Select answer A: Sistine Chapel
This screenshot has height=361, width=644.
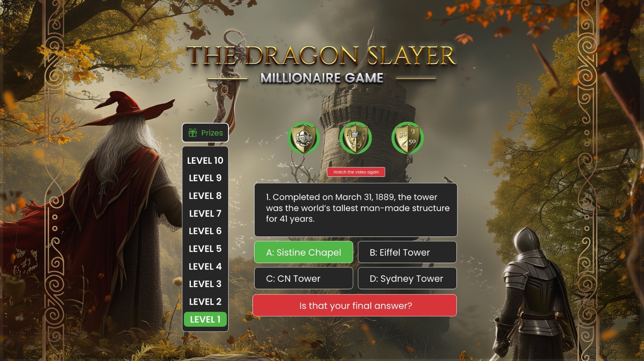coord(304,252)
